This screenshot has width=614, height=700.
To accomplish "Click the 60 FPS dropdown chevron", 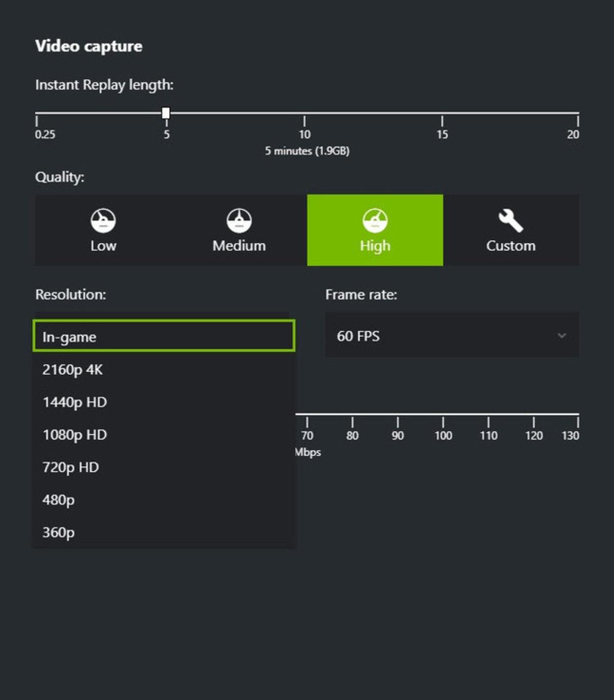I will pyautogui.click(x=561, y=336).
